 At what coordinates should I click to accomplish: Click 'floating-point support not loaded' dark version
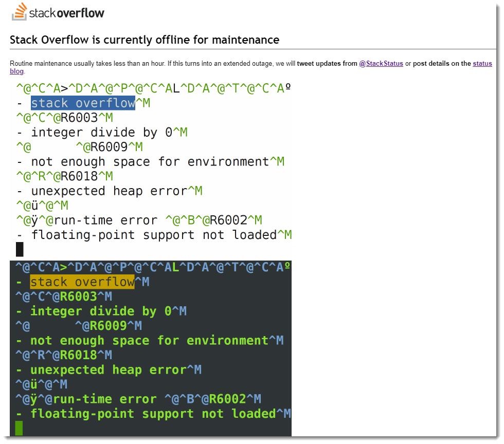153,414
